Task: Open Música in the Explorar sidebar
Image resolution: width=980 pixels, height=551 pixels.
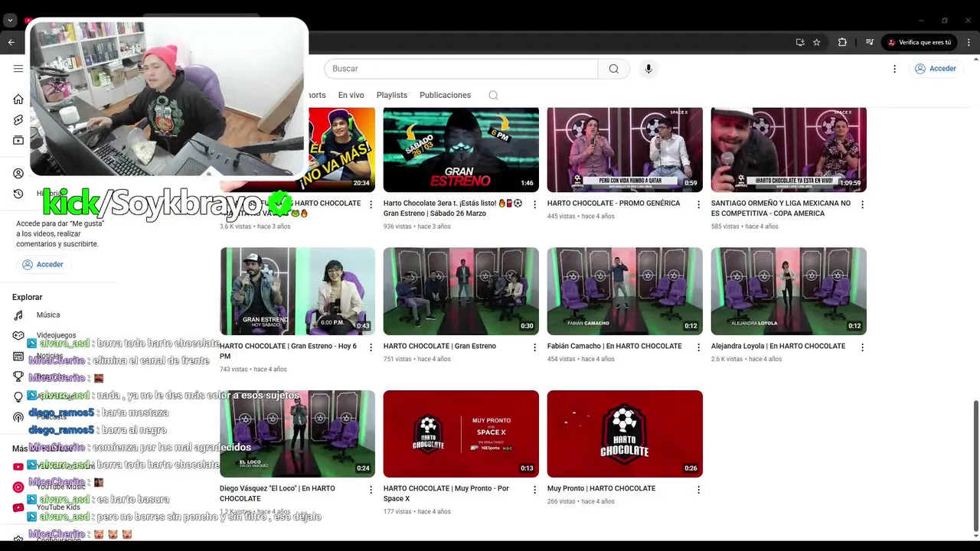Action: (x=47, y=315)
